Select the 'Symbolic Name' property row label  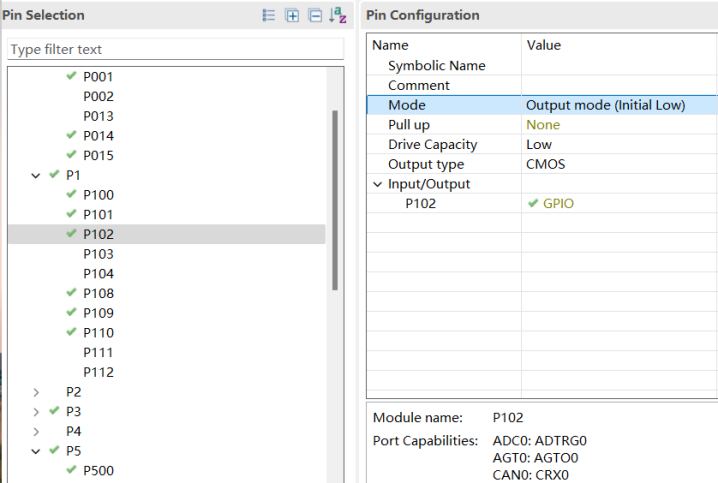[436, 66]
